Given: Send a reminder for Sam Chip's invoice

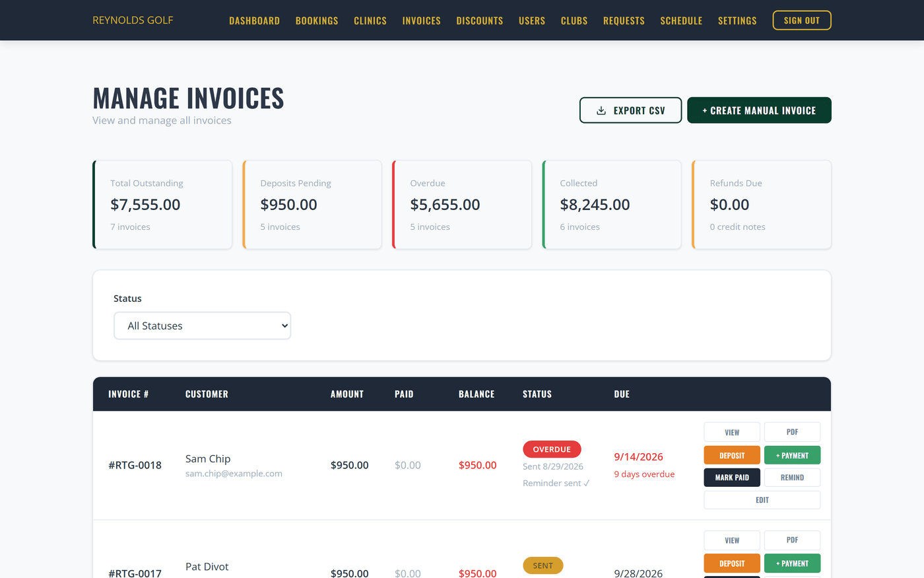Looking at the screenshot, I should (792, 478).
